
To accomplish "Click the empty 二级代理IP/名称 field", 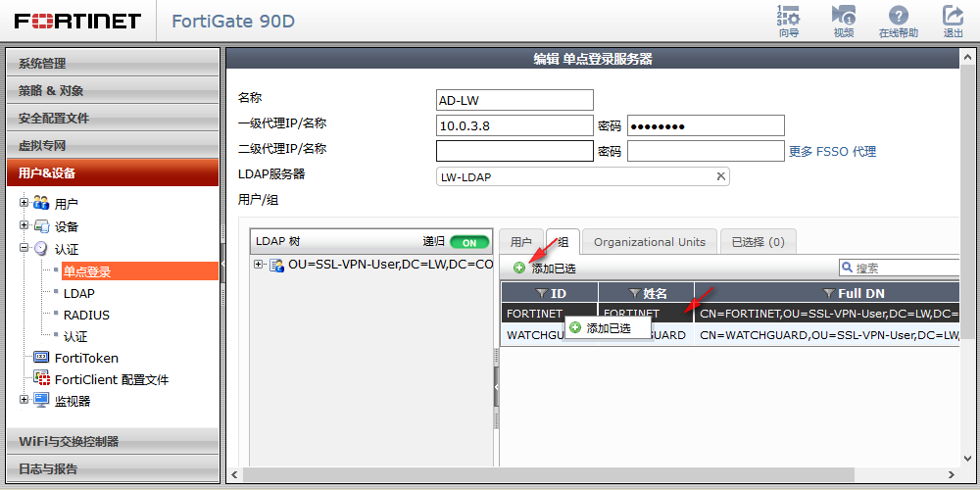I will coord(514,151).
